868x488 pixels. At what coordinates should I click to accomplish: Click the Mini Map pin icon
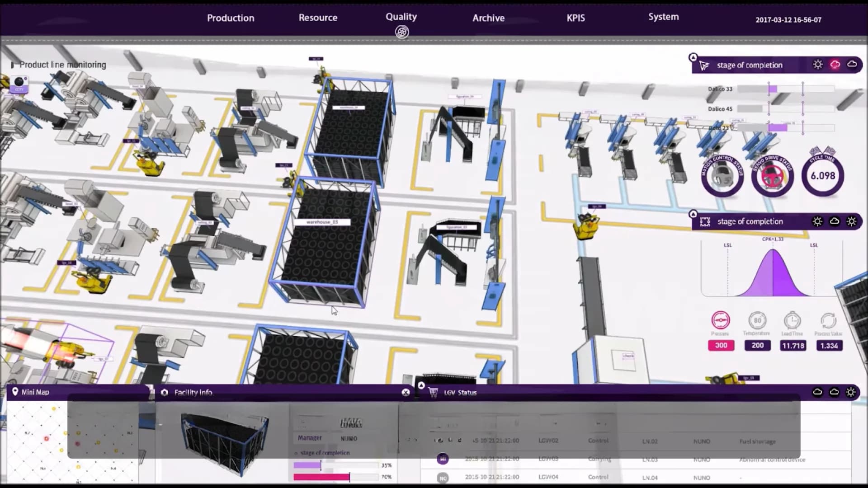click(15, 392)
